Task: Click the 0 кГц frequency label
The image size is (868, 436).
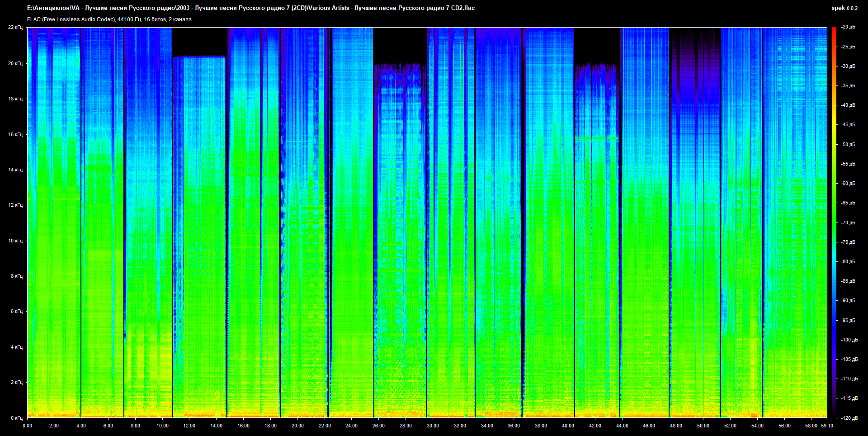Action: click(16, 418)
